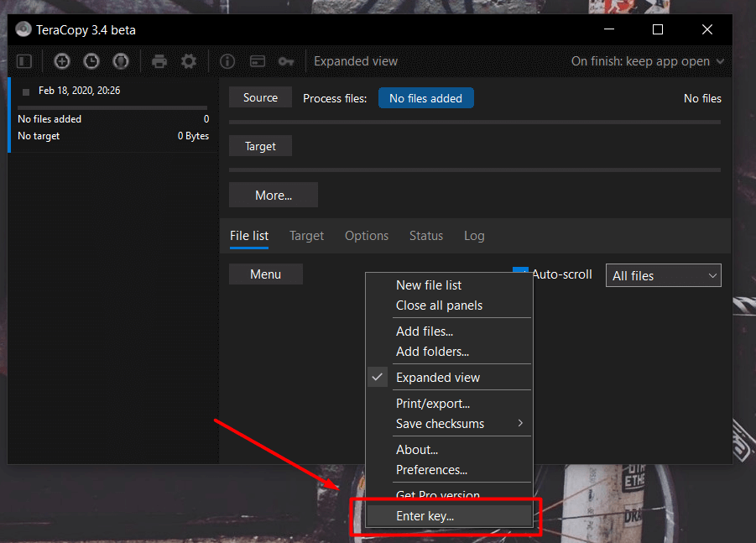Image resolution: width=756 pixels, height=543 pixels.
Task: Click the More... button
Action: (x=274, y=195)
